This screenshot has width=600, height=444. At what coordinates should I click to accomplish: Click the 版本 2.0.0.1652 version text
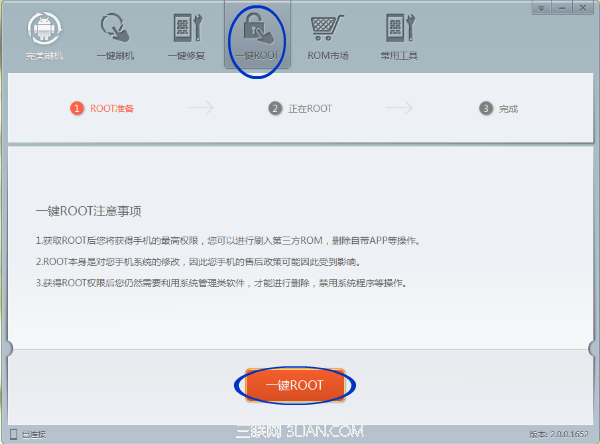(x=559, y=434)
